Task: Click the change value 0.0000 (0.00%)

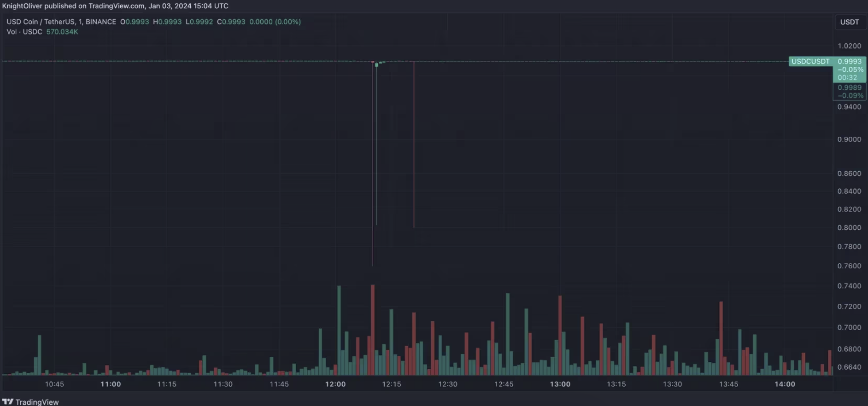Action: 275,22
